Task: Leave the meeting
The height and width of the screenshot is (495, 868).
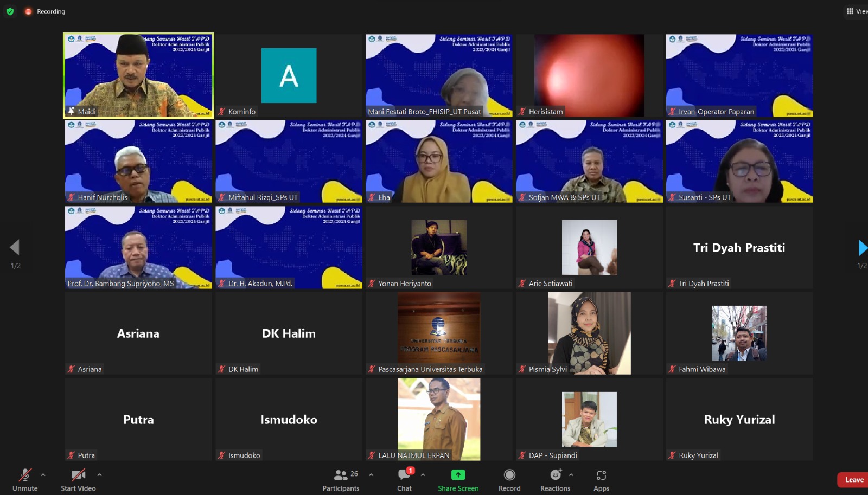Action: pyautogui.click(x=853, y=480)
